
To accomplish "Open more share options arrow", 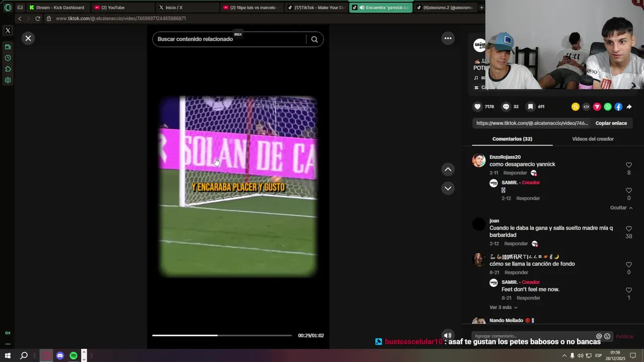I will point(629,107).
